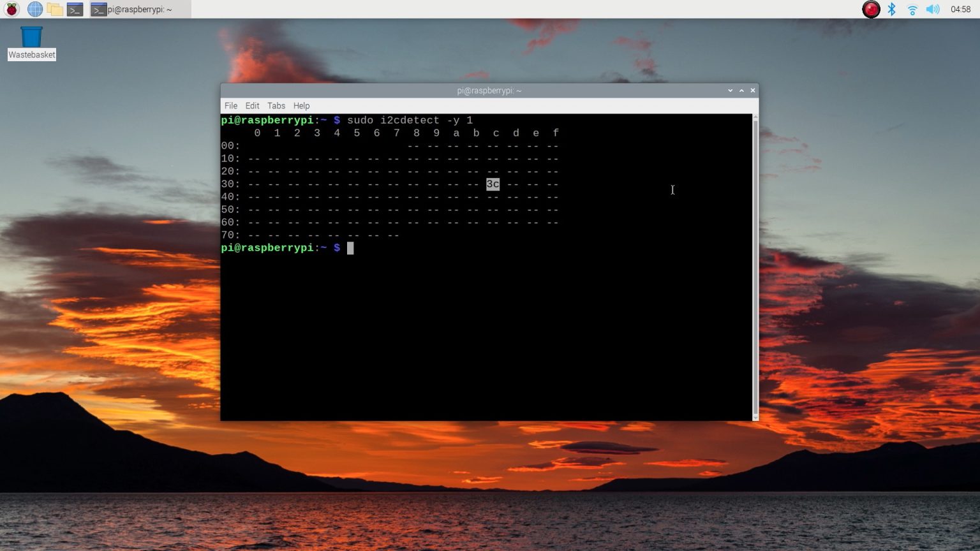The height and width of the screenshot is (551, 980).
Task: Toggle the terminal window shade chevron
Action: 730,91
